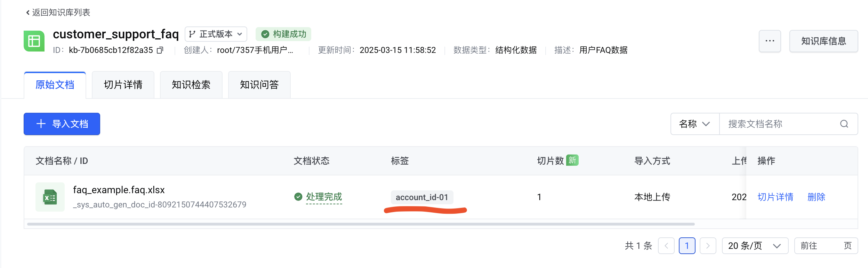Click the Excel file icon for faq_example

pyautogui.click(x=50, y=197)
